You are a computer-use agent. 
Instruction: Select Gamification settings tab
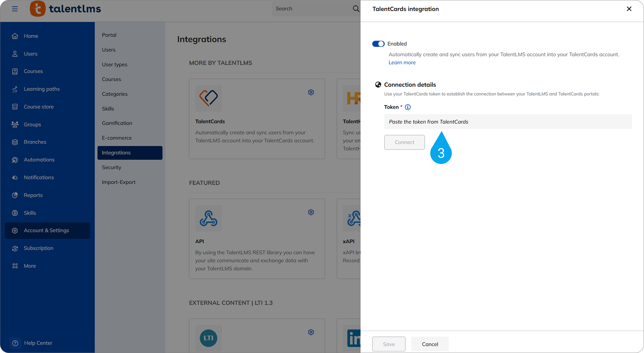point(130,123)
